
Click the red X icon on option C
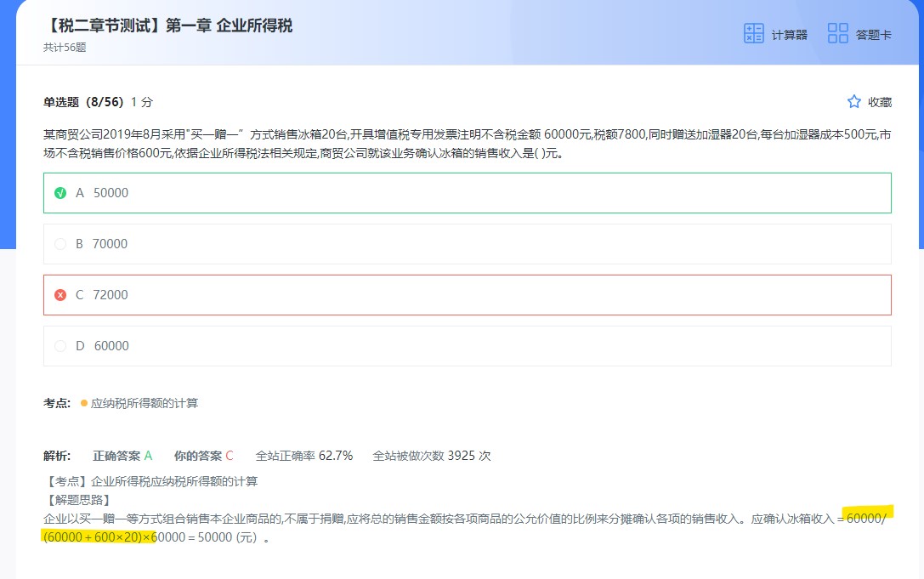point(60,295)
